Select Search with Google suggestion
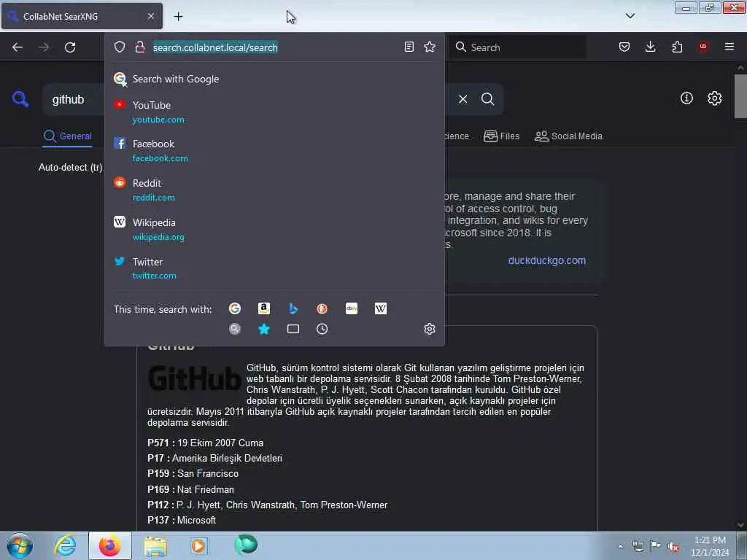The height and width of the screenshot is (560, 747). click(x=274, y=79)
